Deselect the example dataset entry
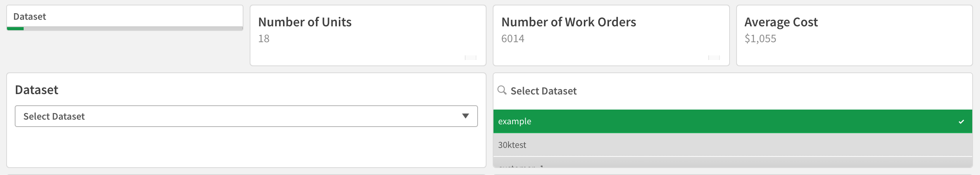This screenshot has height=175, width=980. 515,122
